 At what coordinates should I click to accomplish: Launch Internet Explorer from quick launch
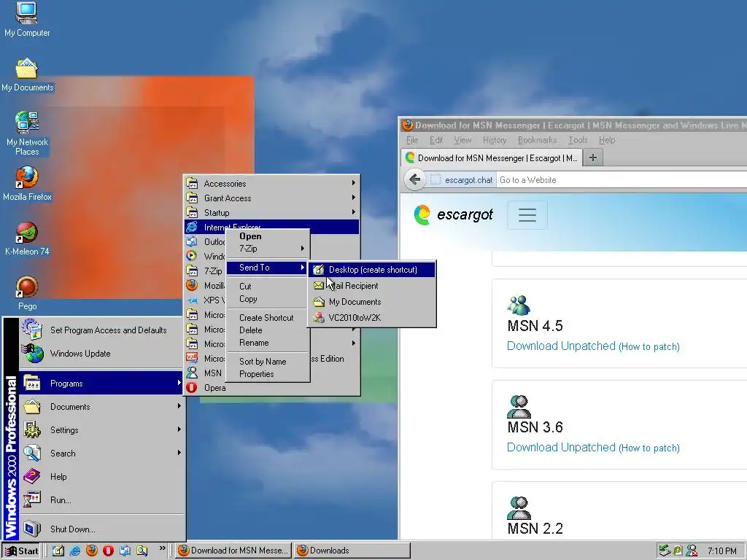[75, 551]
